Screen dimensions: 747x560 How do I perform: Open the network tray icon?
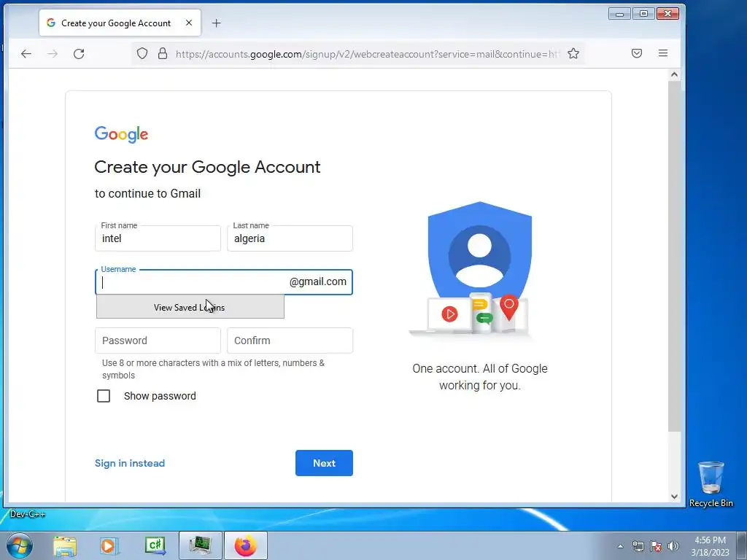pyautogui.click(x=638, y=546)
